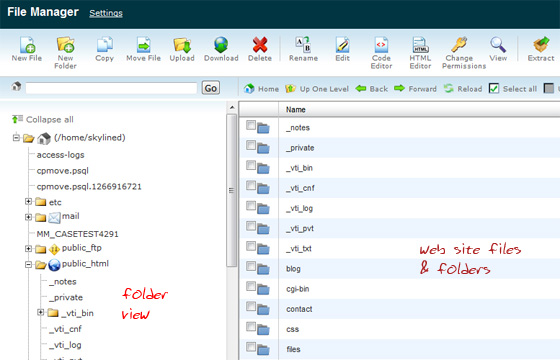Viewport: 560px width, 360px height.
Task: Click the Collapse all link
Action: point(50,119)
